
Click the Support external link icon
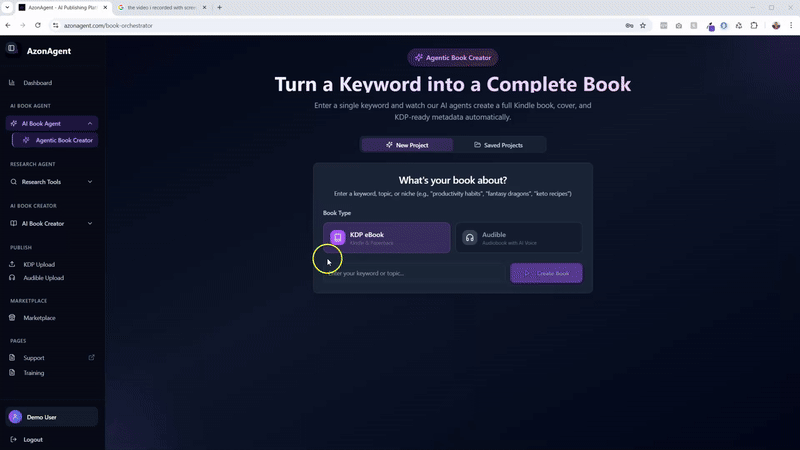pyautogui.click(x=92, y=358)
